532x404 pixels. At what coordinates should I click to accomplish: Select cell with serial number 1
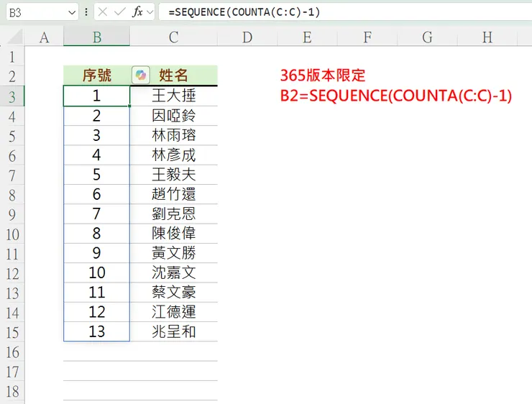[x=97, y=96]
